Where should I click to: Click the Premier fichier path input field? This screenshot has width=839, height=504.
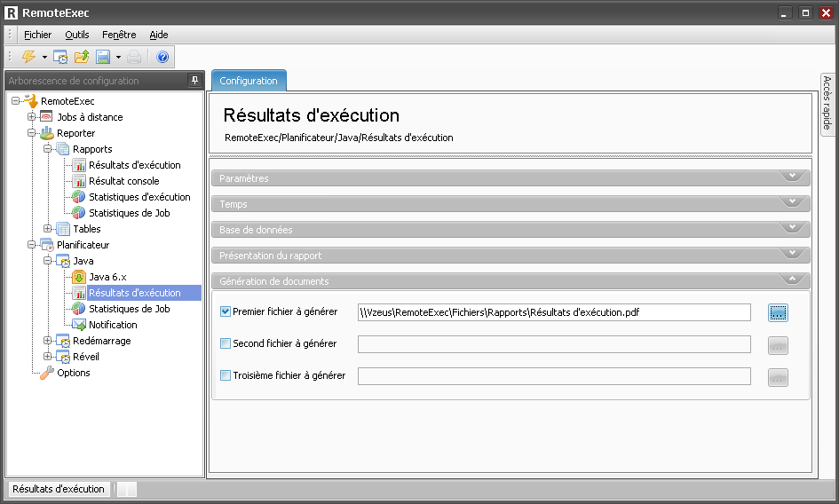(554, 312)
